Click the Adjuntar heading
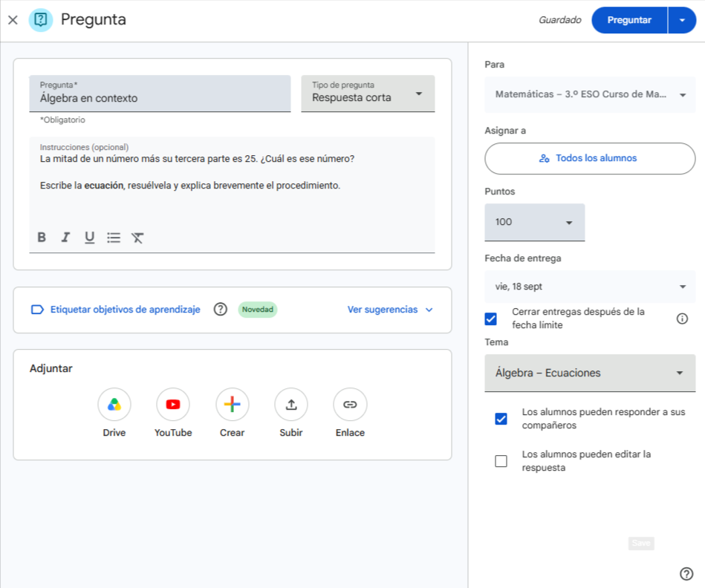 (51, 368)
